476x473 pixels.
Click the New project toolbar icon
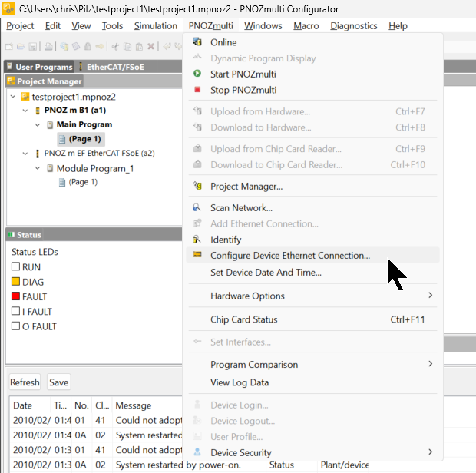(9, 46)
